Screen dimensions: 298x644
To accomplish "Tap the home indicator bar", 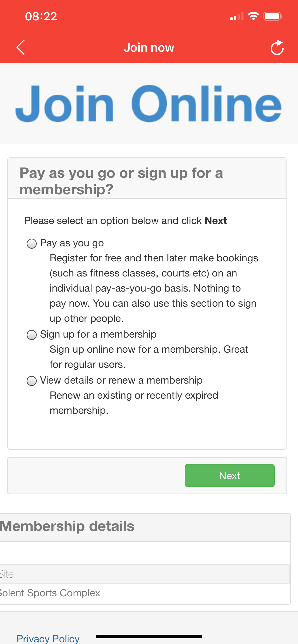I will [x=149, y=637].
